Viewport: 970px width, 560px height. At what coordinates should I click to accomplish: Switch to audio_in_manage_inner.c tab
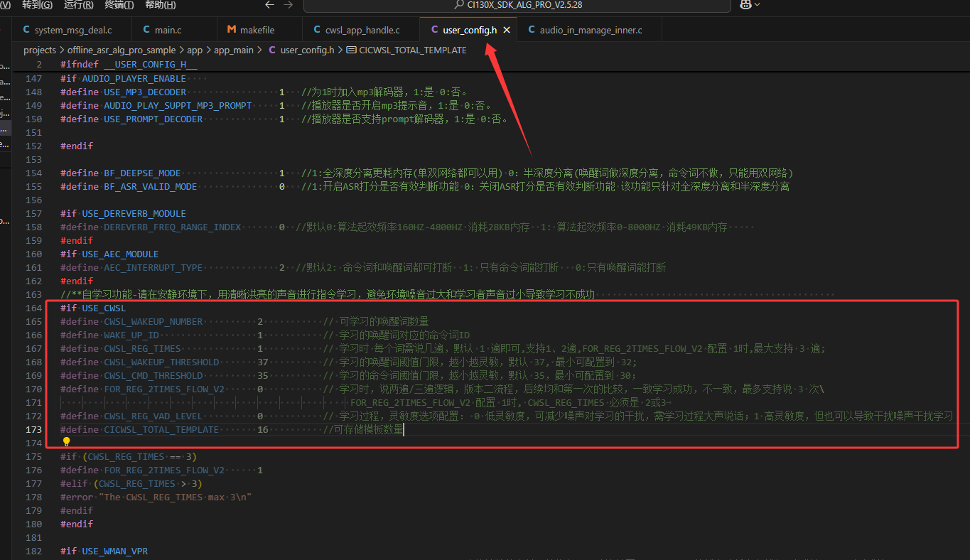pyautogui.click(x=590, y=30)
